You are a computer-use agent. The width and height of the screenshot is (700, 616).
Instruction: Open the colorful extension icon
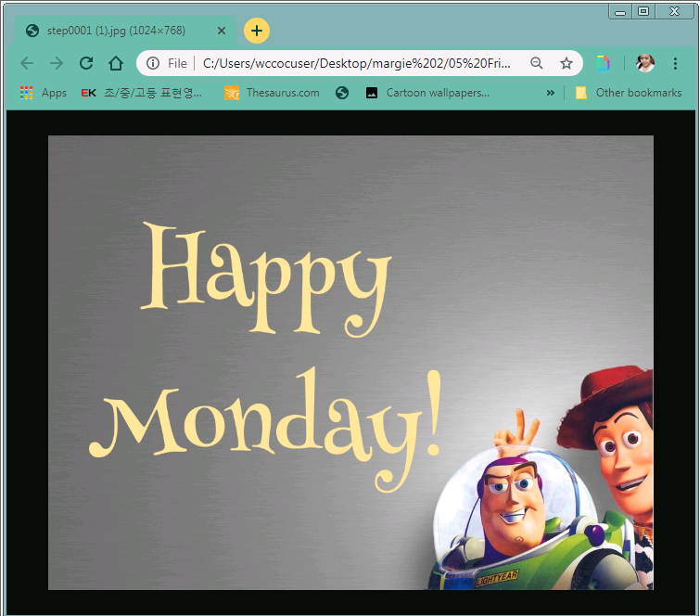point(604,63)
